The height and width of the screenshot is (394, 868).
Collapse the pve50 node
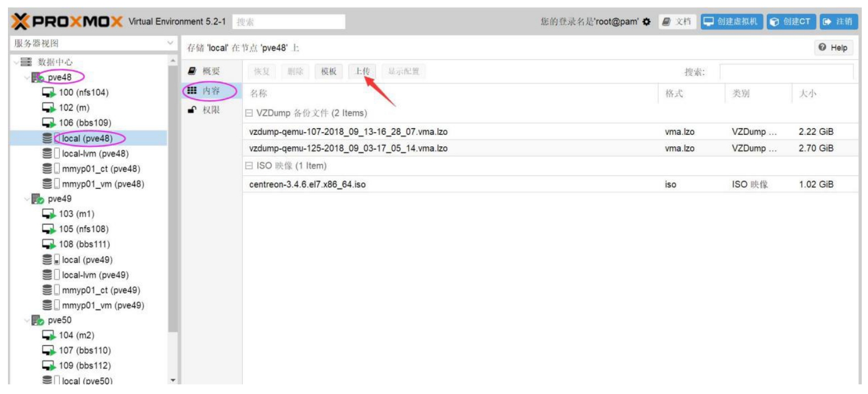click(x=26, y=321)
